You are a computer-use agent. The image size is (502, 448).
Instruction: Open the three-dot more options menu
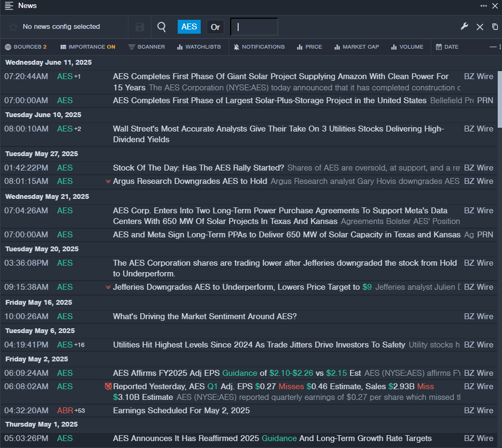pyautogui.click(x=483, y=6)
